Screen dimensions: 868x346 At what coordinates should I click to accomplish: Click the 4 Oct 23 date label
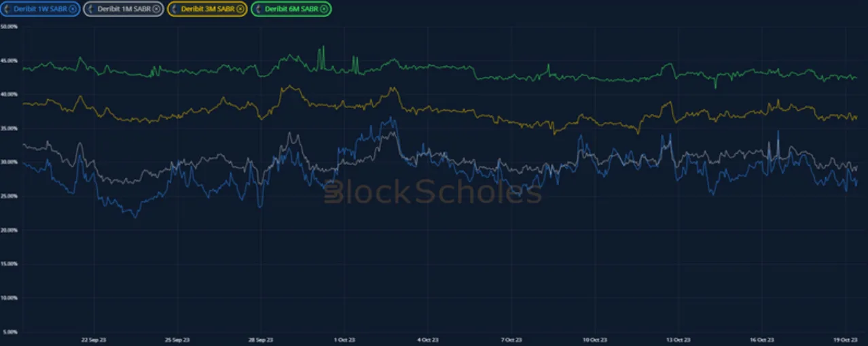(428, 340)
